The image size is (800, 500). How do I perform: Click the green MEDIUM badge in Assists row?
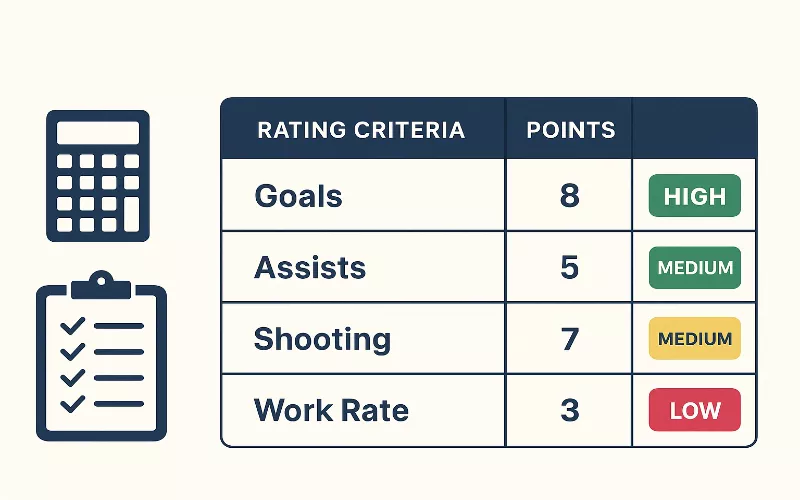click(x=695, y=268)
